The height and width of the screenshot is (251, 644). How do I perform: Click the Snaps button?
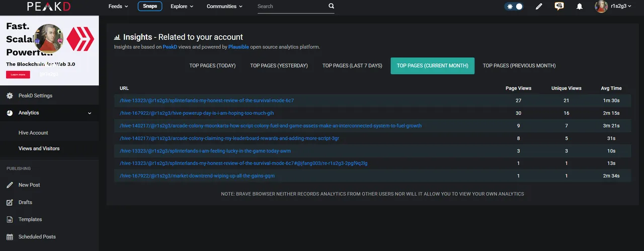point(150,7)
